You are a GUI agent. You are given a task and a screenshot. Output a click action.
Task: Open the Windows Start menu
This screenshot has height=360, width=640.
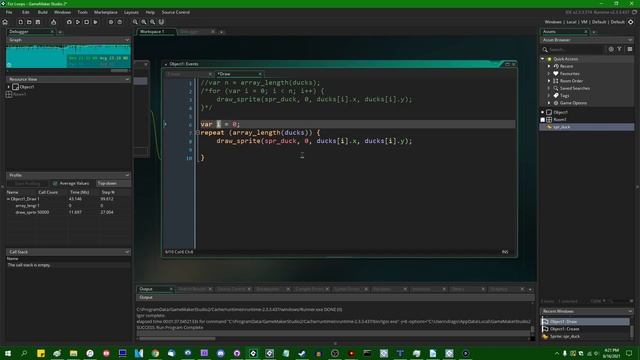click(x=8, y=353)
